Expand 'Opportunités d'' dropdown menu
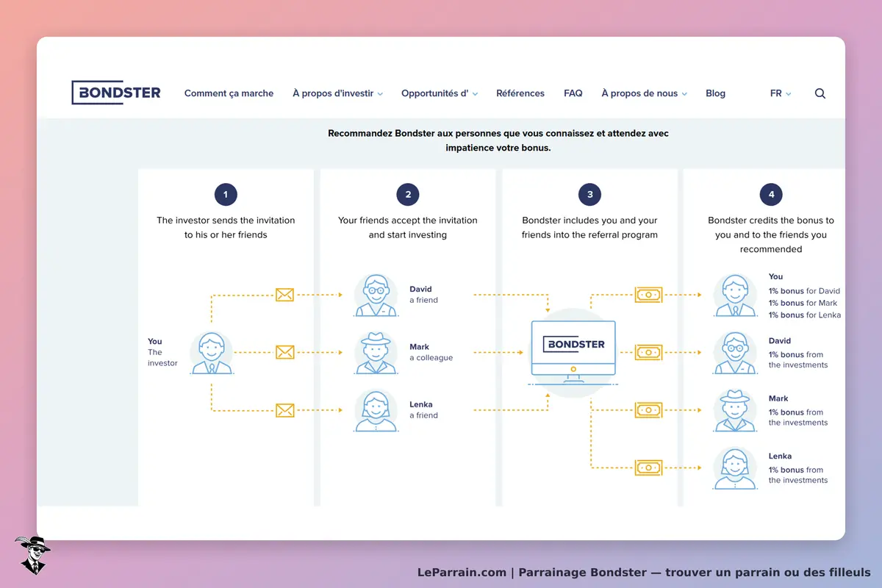 (440, 93)
